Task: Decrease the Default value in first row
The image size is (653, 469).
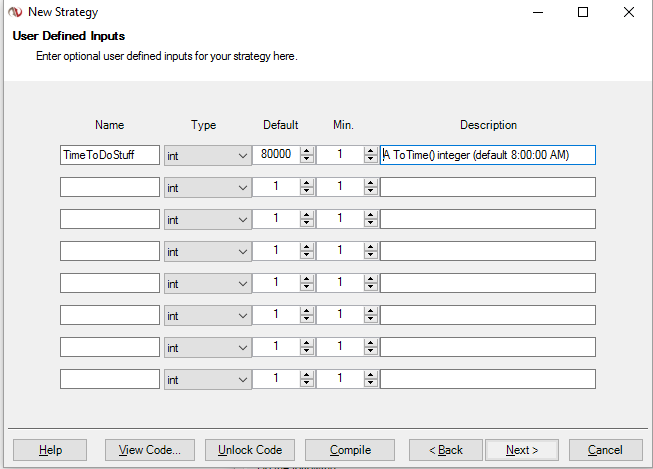Action: coord(307,160)
